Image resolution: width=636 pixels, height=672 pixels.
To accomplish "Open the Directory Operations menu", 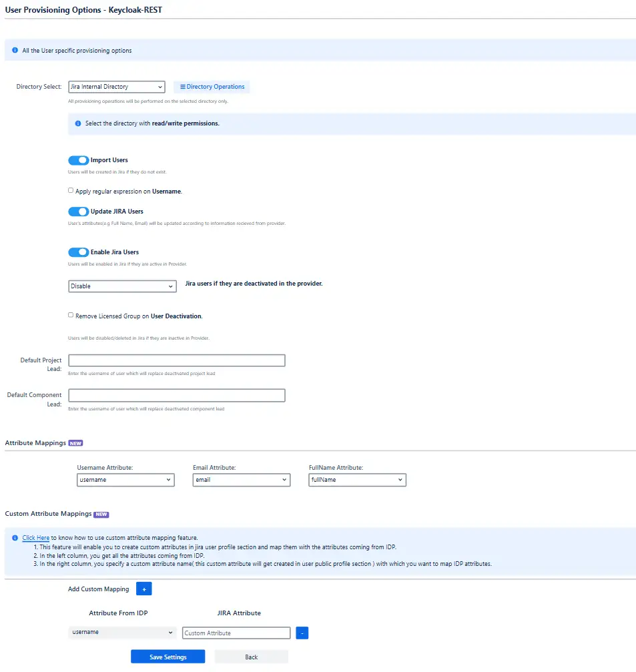I will click(212, 87).
